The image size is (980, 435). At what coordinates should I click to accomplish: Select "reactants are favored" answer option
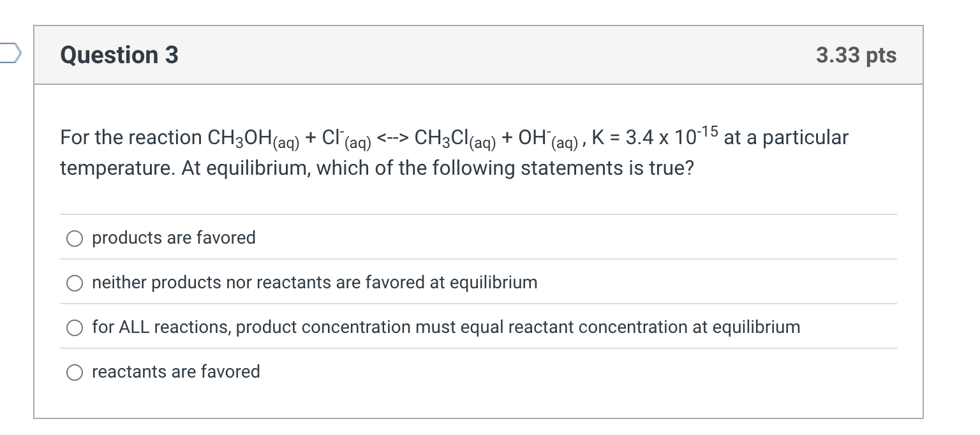click(75, 372)
